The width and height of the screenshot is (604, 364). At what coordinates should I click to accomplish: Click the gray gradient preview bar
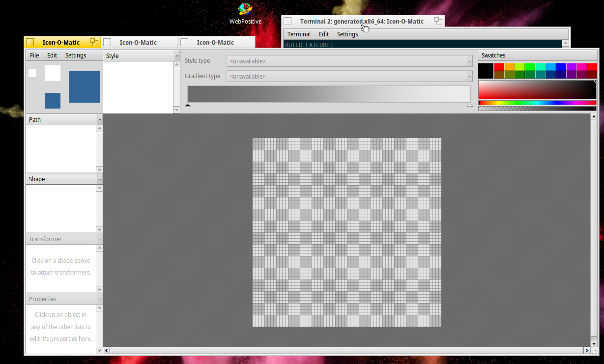(x=329, y=94)
